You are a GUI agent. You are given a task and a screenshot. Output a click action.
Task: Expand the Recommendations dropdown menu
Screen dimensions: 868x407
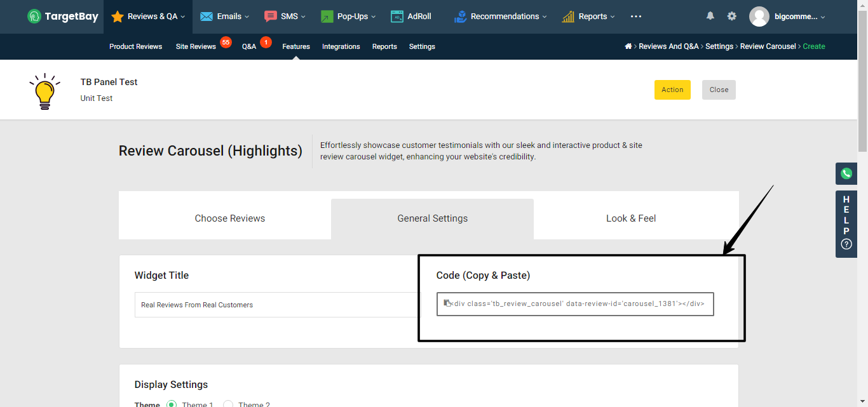545,17
